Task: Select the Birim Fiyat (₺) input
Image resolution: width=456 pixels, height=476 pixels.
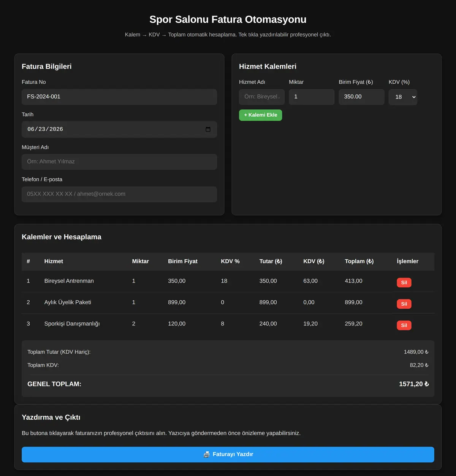Action: [361, 97]
